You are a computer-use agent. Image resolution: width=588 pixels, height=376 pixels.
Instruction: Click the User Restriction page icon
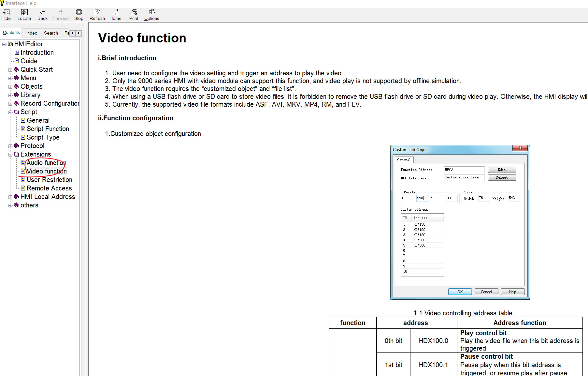[23, 180]
